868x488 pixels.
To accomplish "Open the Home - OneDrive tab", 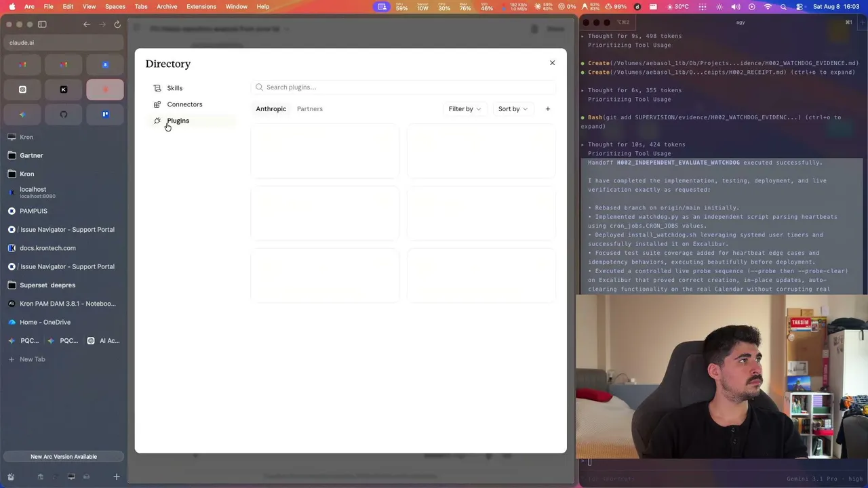I will pyautogui.click(x=64, y=322).
